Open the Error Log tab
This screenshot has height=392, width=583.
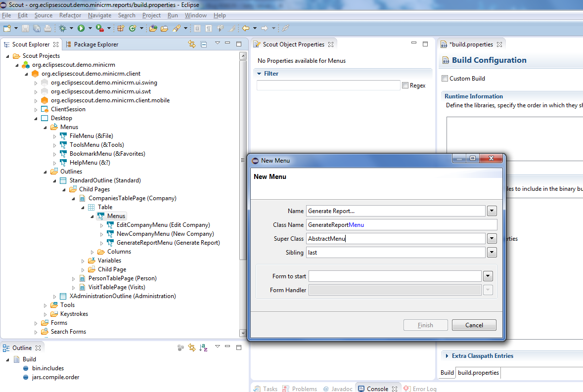pyautogui.click(x=420, y=389)
